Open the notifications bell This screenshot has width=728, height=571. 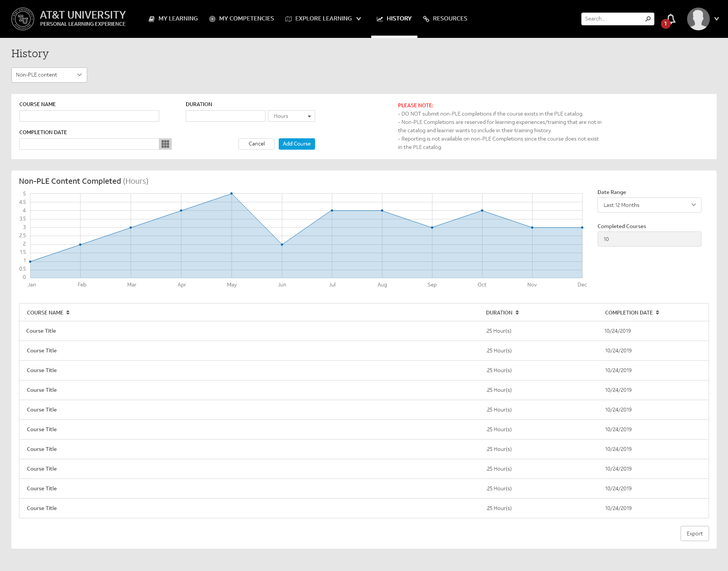671,19
